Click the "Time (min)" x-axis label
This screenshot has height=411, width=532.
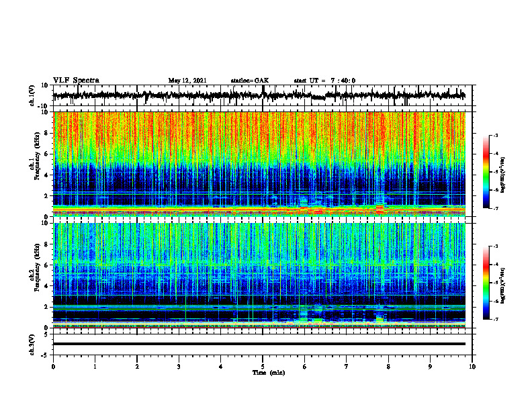[269, 373]
